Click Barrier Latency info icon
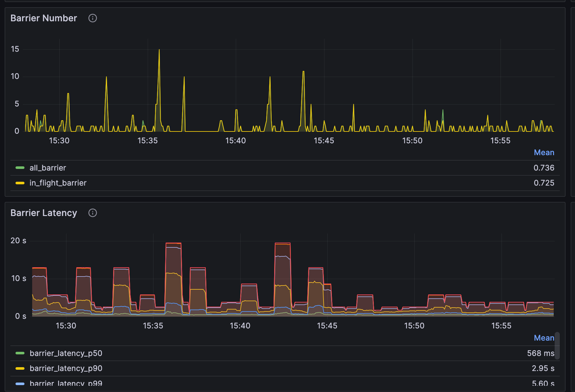Image resolution: width=575 pixels, height=392 pixels. pos(92,213)
